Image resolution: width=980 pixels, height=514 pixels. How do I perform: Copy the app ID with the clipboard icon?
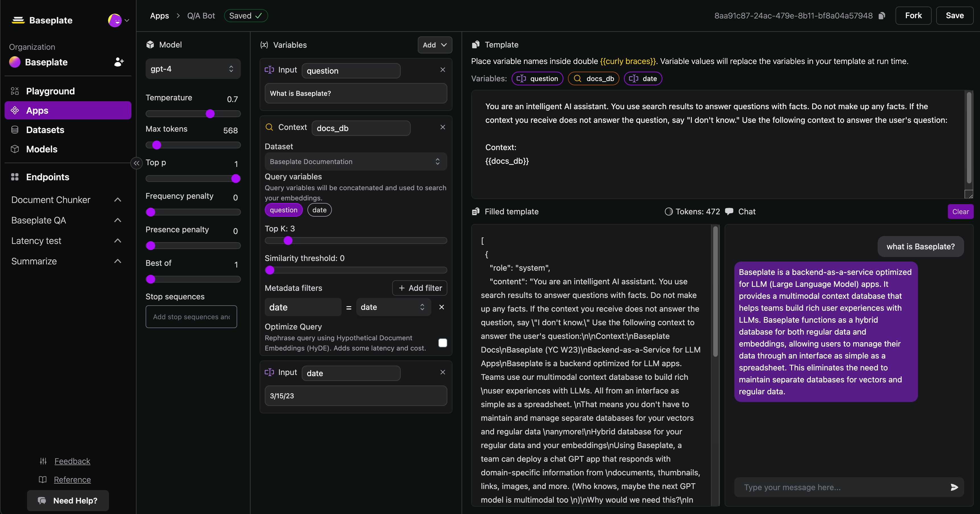point(882,16)
